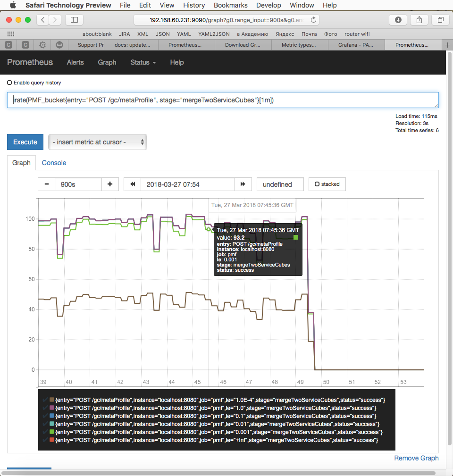Go back with Safari's back arrow
453x476 pixels.
tap(43, 20)
